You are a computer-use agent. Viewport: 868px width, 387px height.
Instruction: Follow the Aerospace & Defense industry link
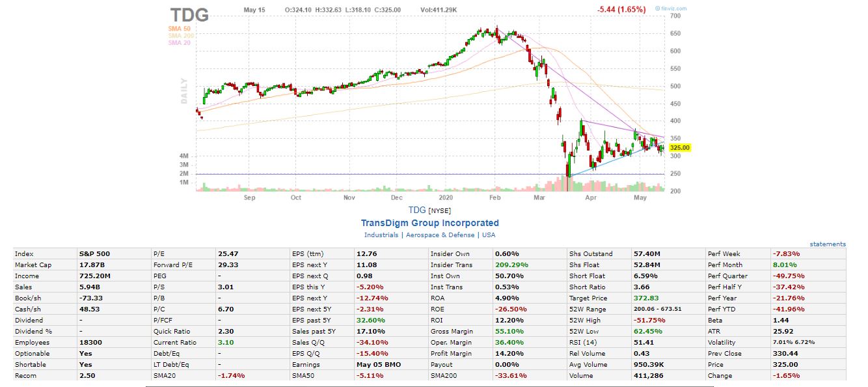click(x=441, y=235)
